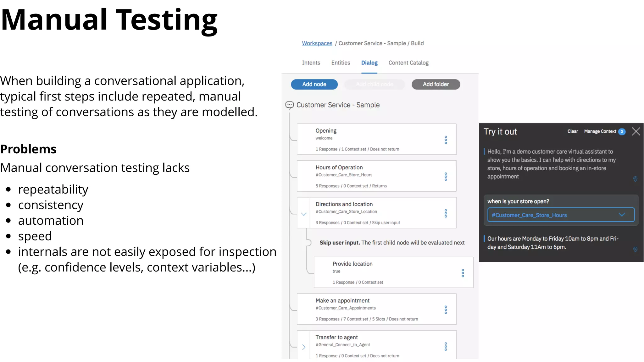Open options menu for Opening node
The image size is (644, 362).
[446, 140]
